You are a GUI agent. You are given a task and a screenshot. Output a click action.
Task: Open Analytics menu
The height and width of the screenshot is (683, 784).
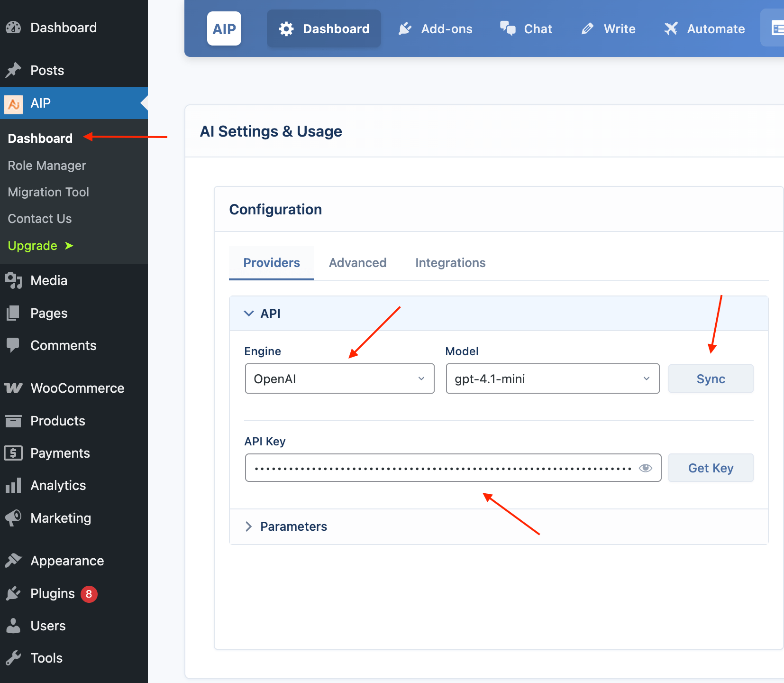pyautogui.click(x=74, y=485)
